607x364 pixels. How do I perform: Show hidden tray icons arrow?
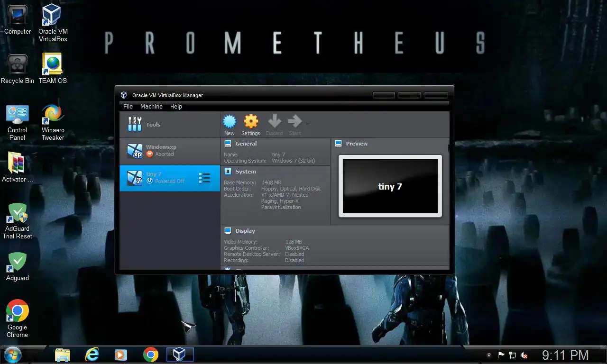[489, 355]
